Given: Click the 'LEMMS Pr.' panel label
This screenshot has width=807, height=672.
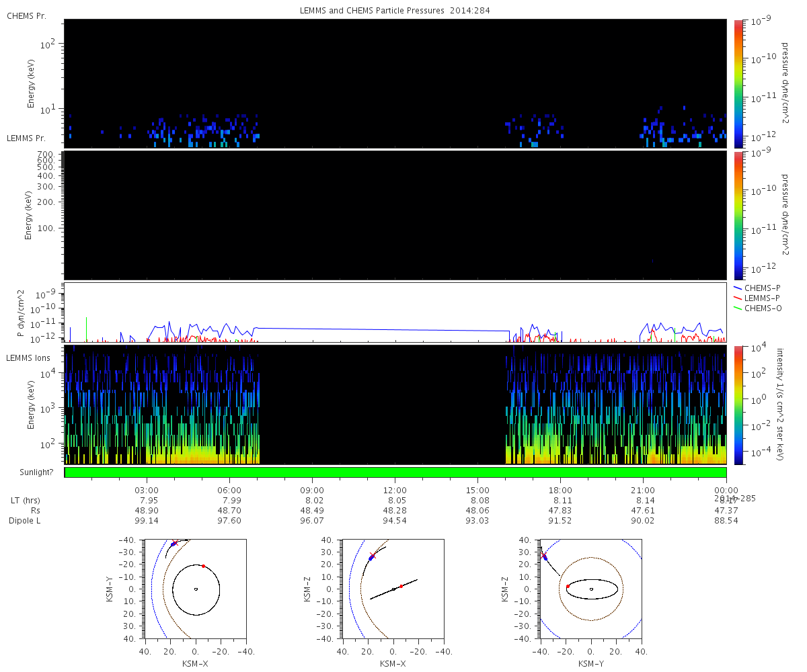Looking at the screenshot, I should (26, 138).
